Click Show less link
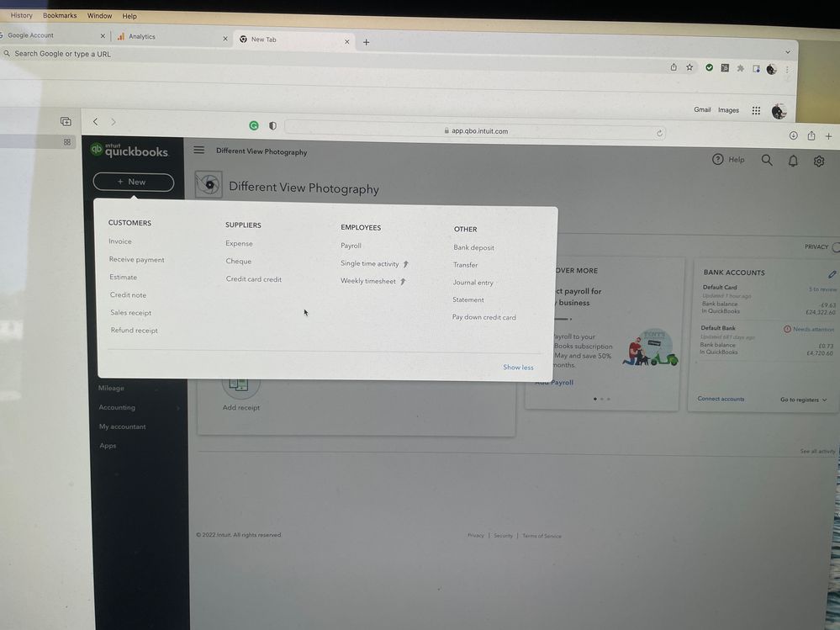The width and height of the screenshot is (840, 630). click(x=518, y=367)
